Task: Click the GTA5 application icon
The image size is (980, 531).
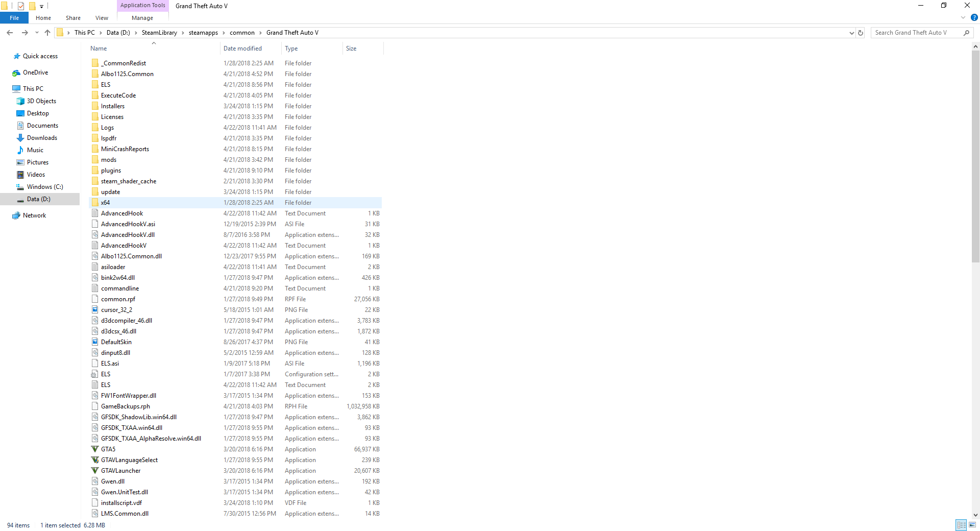Action: pyautogui.click(x=95, y=449)
